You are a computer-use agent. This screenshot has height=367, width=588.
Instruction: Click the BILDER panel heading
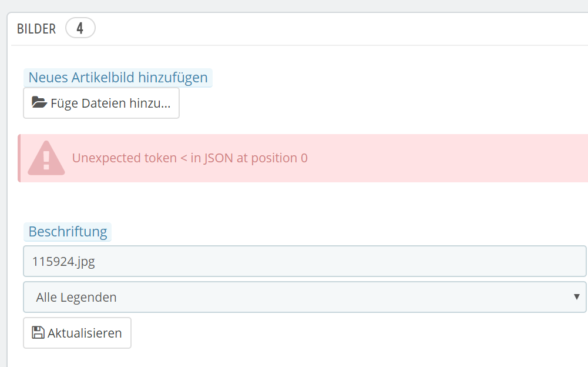tap(36, 29)
